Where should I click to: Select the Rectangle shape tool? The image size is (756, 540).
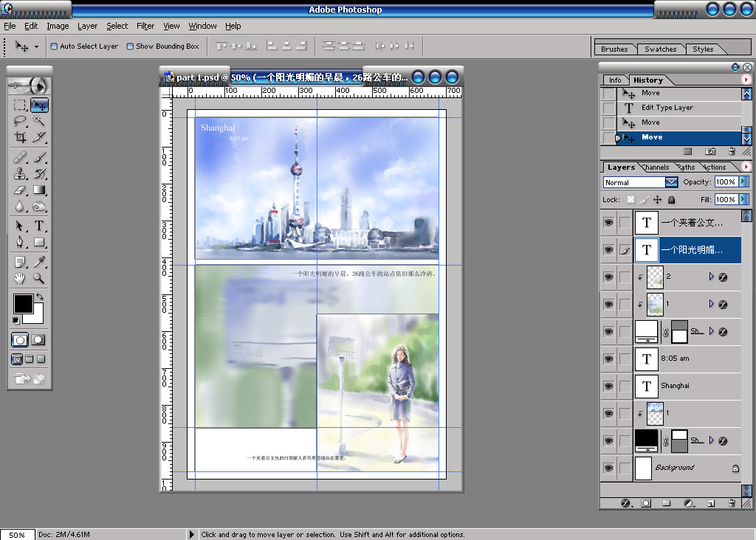tap(39, 242)
